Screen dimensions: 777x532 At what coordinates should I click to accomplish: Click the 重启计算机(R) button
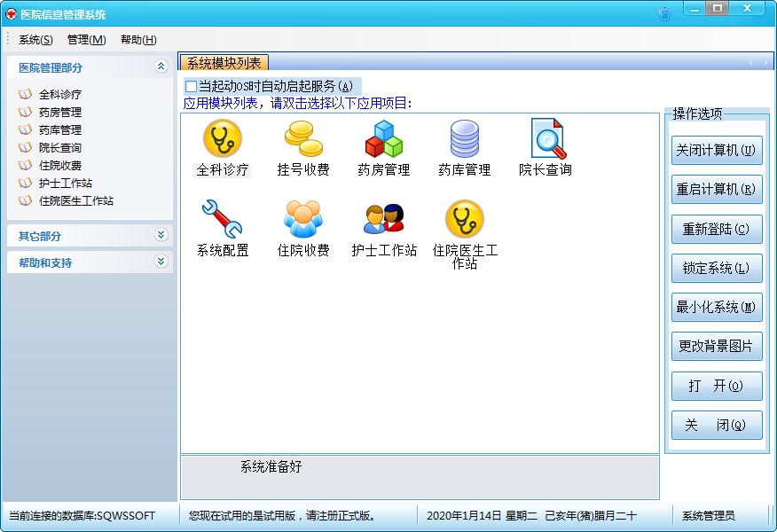[x=717, y=189]
